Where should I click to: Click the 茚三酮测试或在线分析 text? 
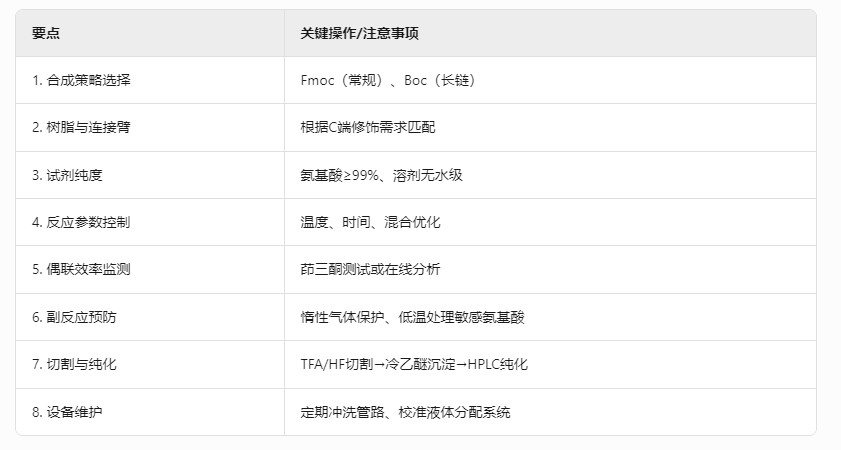coord(370,269)
